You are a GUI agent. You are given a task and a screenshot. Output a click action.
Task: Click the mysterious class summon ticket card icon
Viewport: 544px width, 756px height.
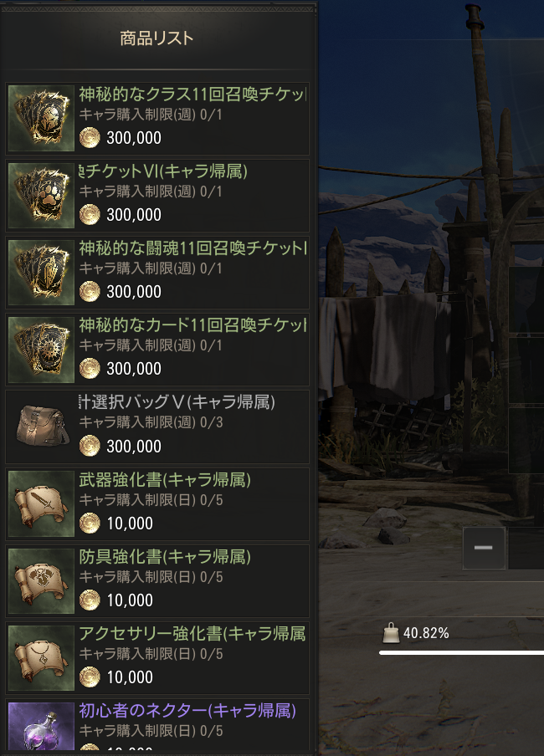(42, 118)
